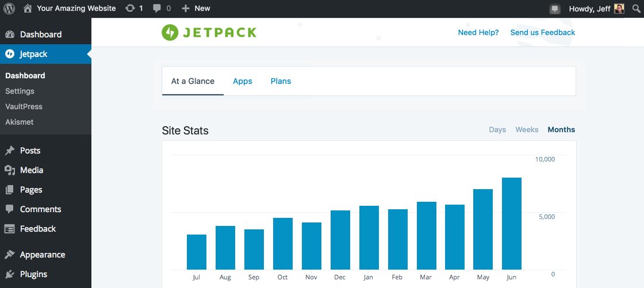
Task: Click the May bar in chart
Action: [x=483, y=229]
